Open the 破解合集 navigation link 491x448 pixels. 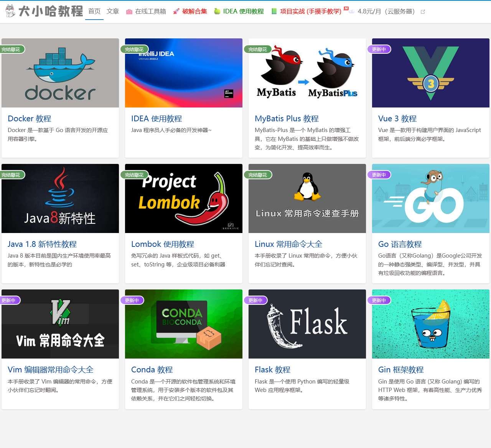[194, 12]
